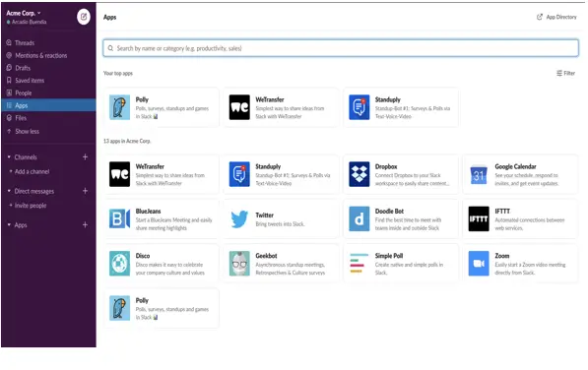Open the Simple Poll title
The height and width of the screenshot is (370, 588).
coord(389,256)
